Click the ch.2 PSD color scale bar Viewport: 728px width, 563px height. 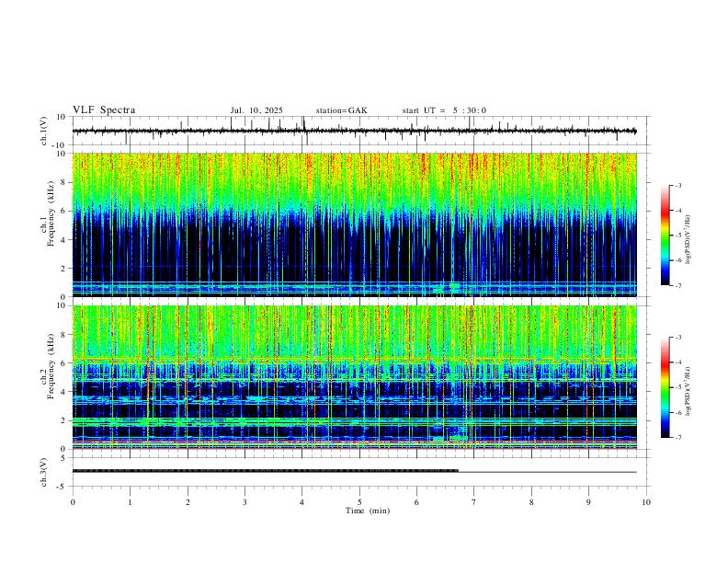(x=665, y=387)
